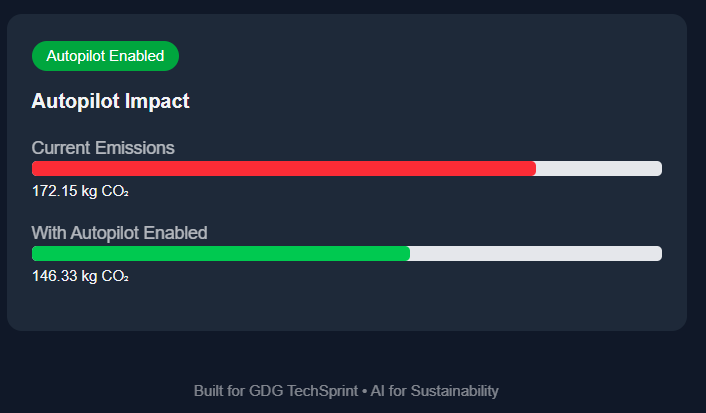Click the word TechSprint in the footer

point(321,391)
